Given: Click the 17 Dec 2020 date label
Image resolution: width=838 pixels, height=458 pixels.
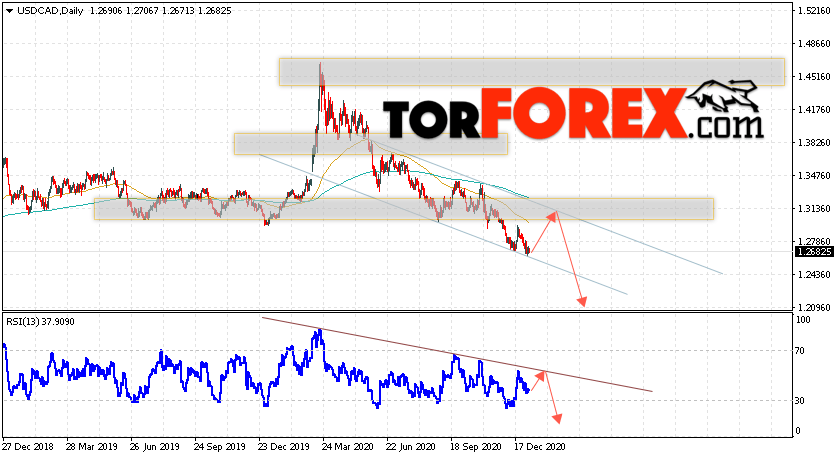Looking at the screenshot, I should click(539, 446).
